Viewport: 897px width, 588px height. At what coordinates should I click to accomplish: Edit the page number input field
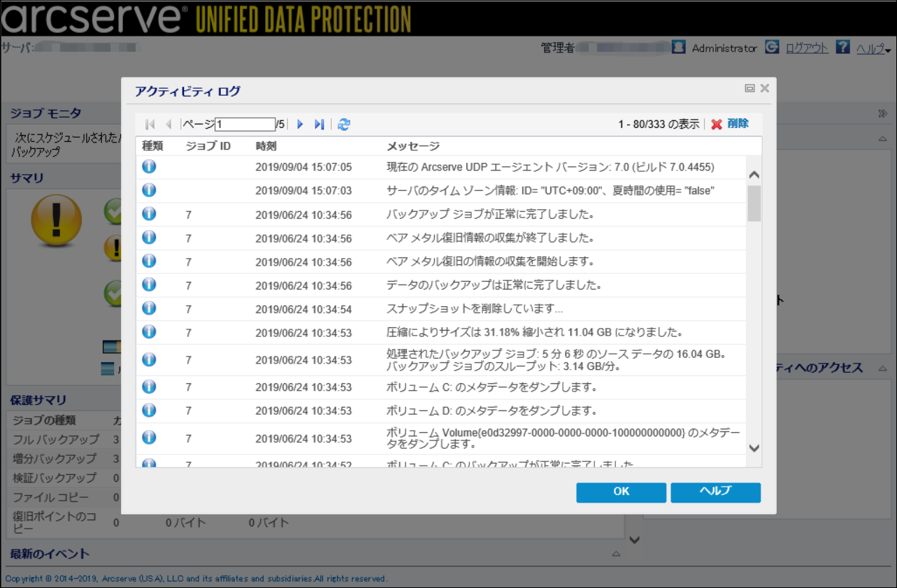click(x=245, y=124)
